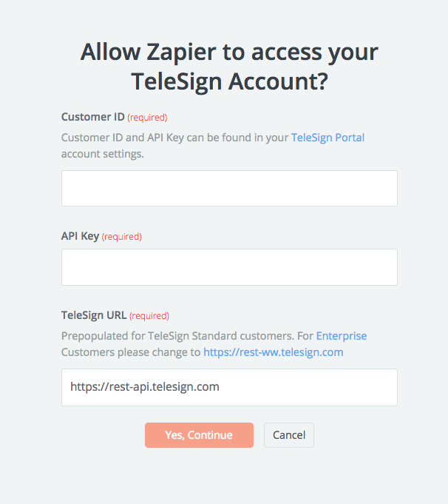This screenshot has height=504, width=448.
Task: Click the API Key field label
Action: tap(80, 236)
